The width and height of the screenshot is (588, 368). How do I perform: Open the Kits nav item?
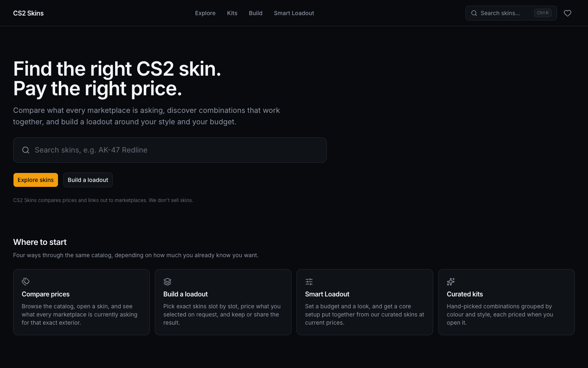click(232, 13)
